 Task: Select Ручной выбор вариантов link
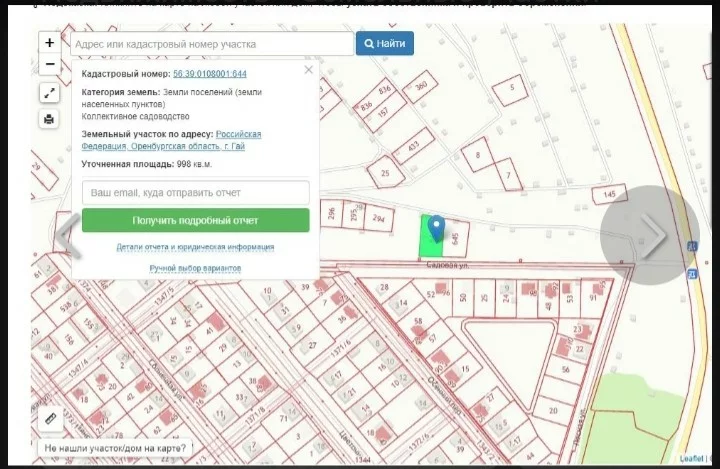point(195,269)
